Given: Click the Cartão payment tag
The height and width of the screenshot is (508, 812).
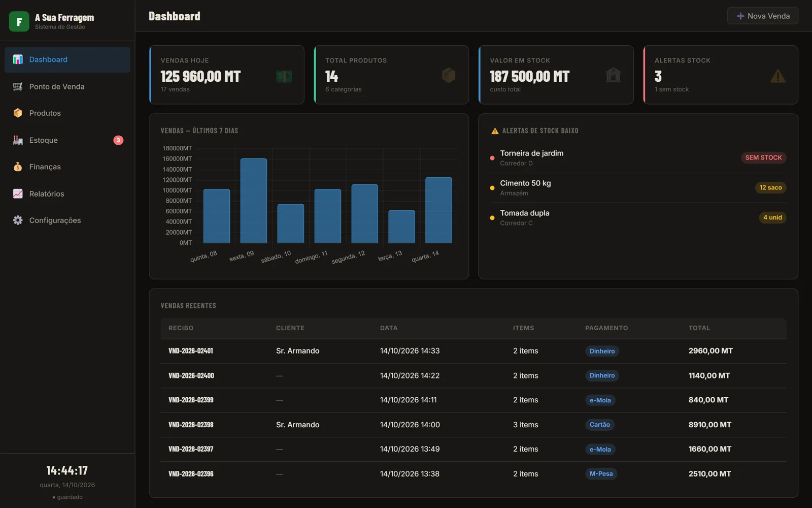Looking at the screenshot, I should 600,425.
